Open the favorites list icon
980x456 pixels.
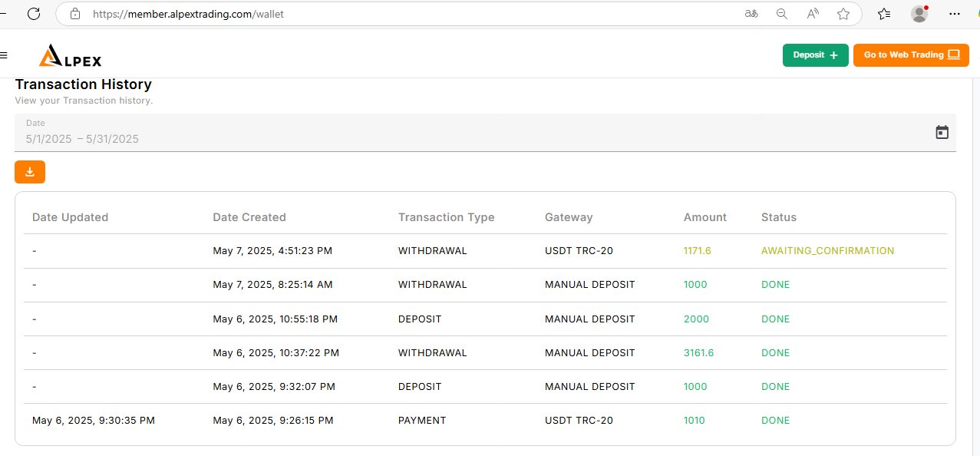click(884, 14)
